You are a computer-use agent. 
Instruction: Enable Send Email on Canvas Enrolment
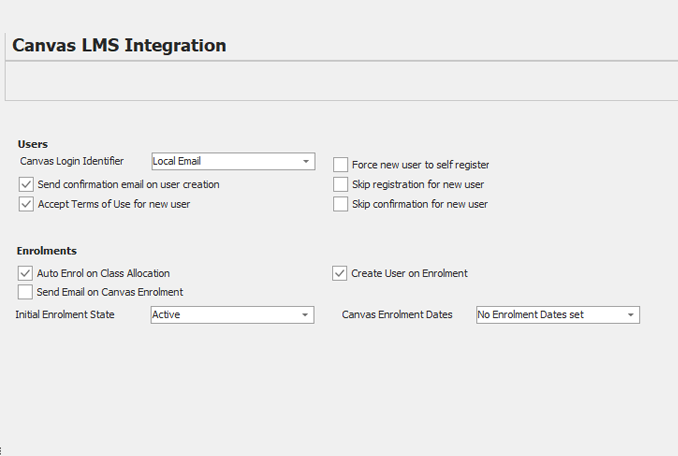[26, 292]
